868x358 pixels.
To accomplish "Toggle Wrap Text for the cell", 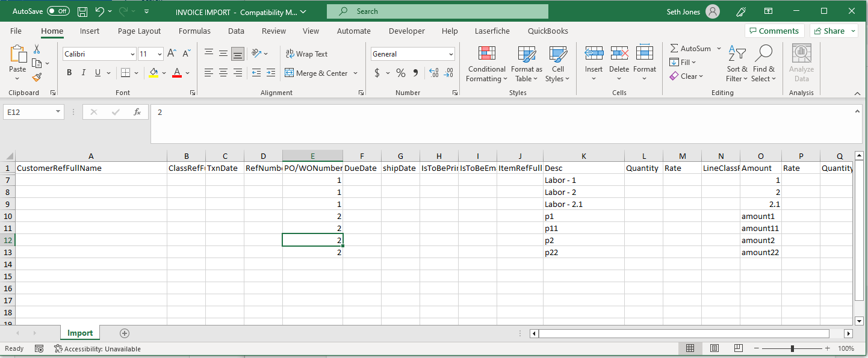I will [x=306, y=54].
